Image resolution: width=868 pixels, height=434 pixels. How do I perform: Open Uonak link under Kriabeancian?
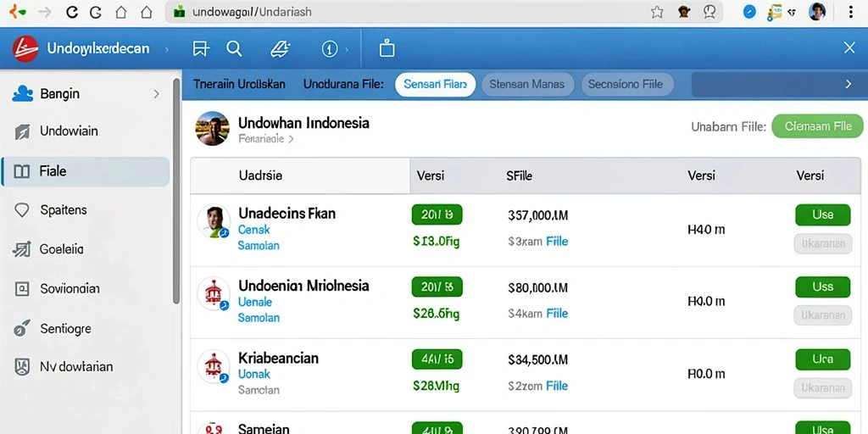pos(254,374)
